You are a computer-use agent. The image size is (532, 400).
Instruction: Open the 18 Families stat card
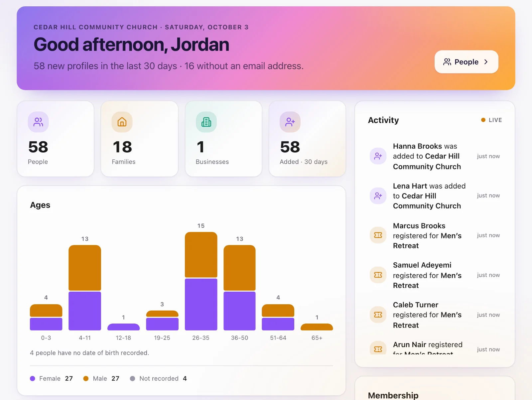click(x=139, y=139)
